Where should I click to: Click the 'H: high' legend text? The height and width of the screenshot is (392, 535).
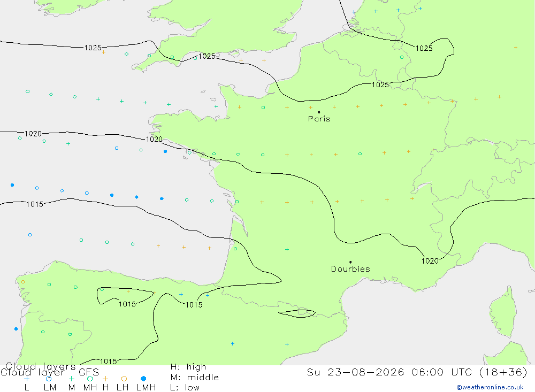tap(188, 367)
